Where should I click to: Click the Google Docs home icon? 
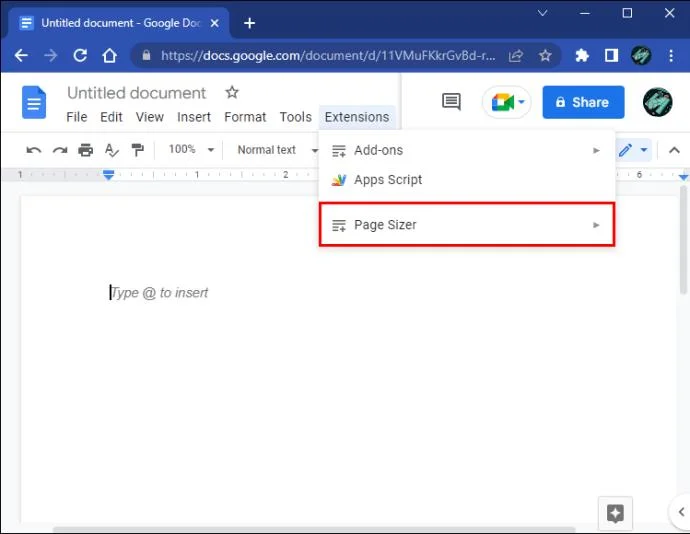(34, 102)
